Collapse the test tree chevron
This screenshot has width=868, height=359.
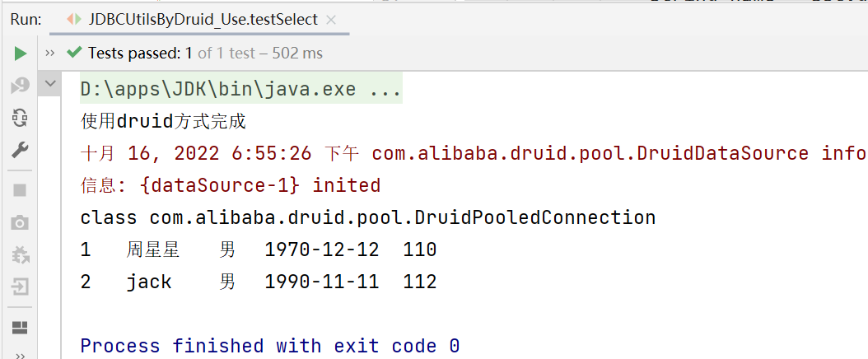click(x=50, y=84)
